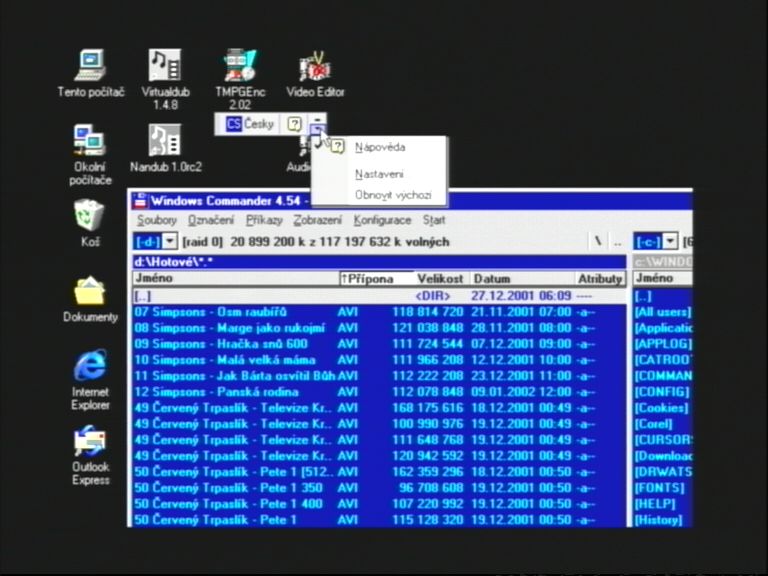
Task: Sort by the Atributy column header
Action: [x=600, y=279]
